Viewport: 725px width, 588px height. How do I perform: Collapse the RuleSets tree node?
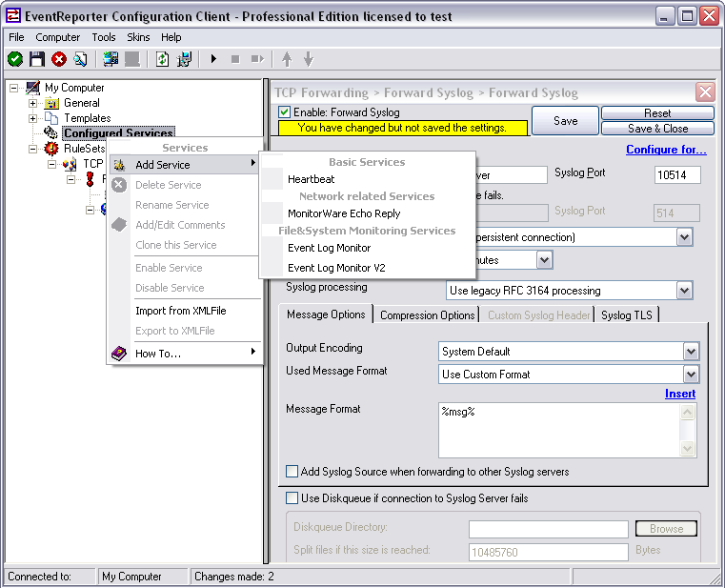[x=32, y=149]
